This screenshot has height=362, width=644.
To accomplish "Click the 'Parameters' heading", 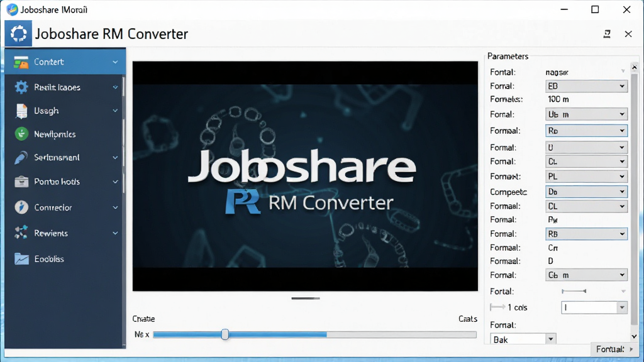I will coord(508,56).
